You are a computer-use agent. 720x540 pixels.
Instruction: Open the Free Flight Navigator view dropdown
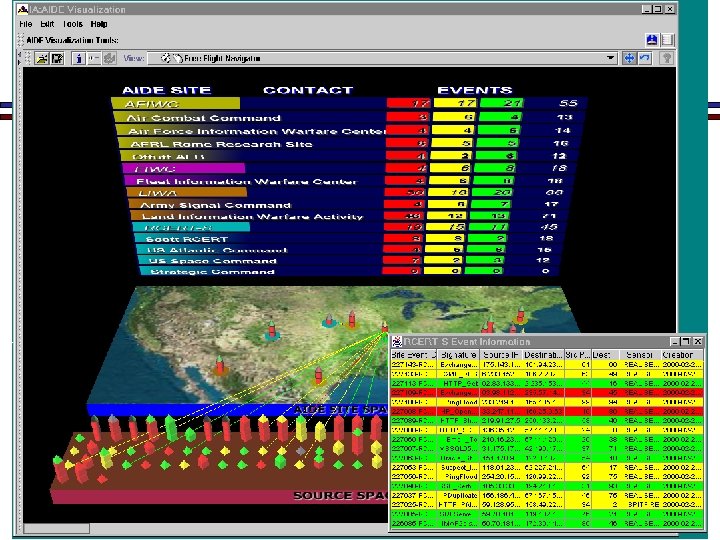[382, 58]
